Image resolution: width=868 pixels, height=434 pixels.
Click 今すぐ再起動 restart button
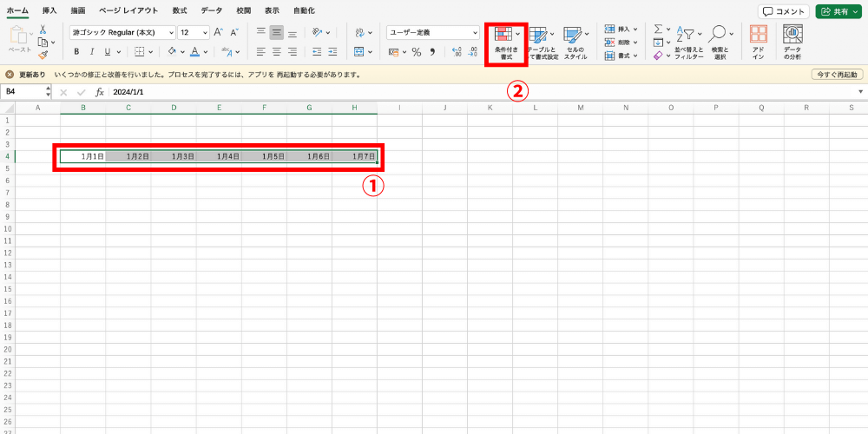click(x=837, y=74)
